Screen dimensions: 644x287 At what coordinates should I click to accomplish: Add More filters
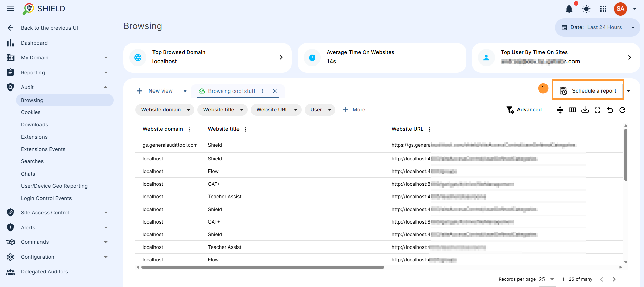(x=354, y=110)
